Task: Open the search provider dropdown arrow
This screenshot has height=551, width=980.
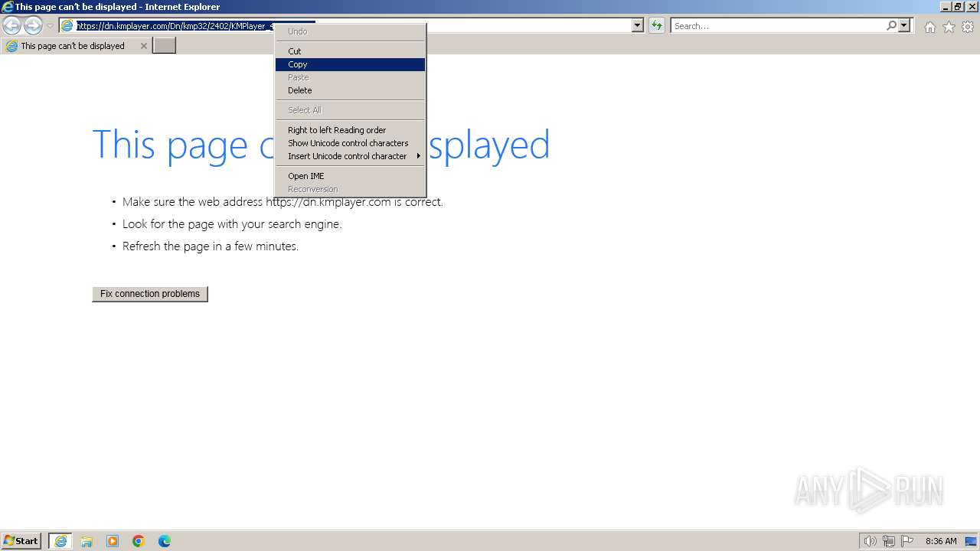Action: [904, 25]
